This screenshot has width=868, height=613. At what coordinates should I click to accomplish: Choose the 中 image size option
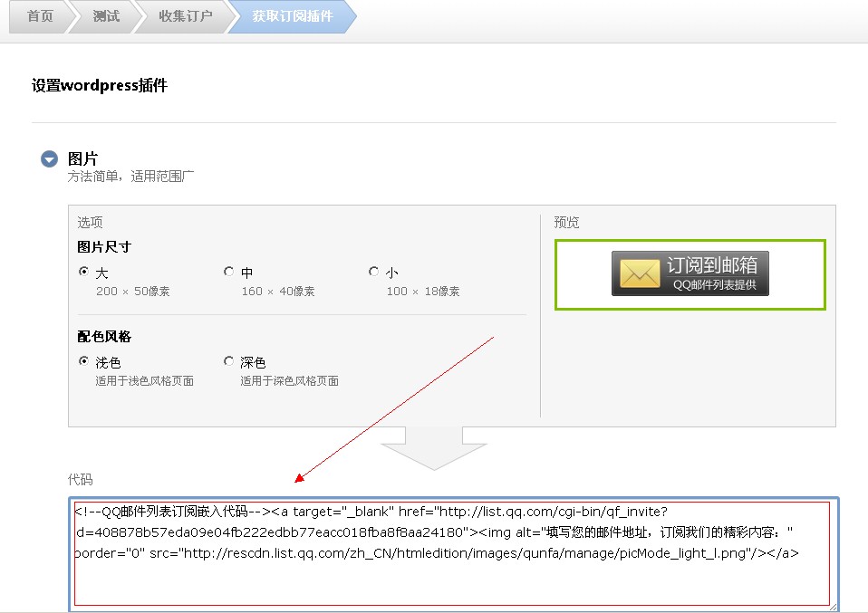(x=228, y=271)
